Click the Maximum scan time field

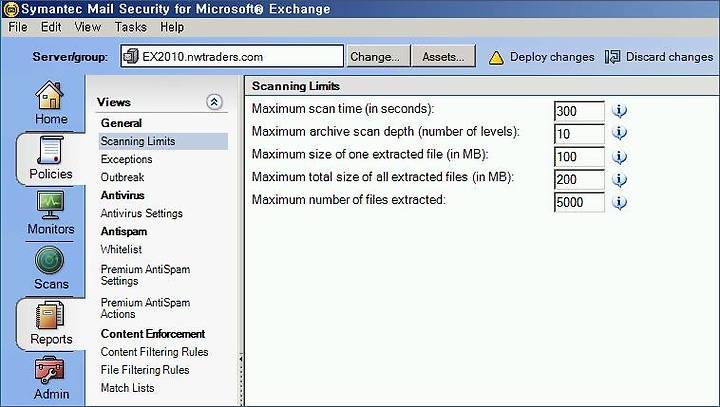point(579,111)
